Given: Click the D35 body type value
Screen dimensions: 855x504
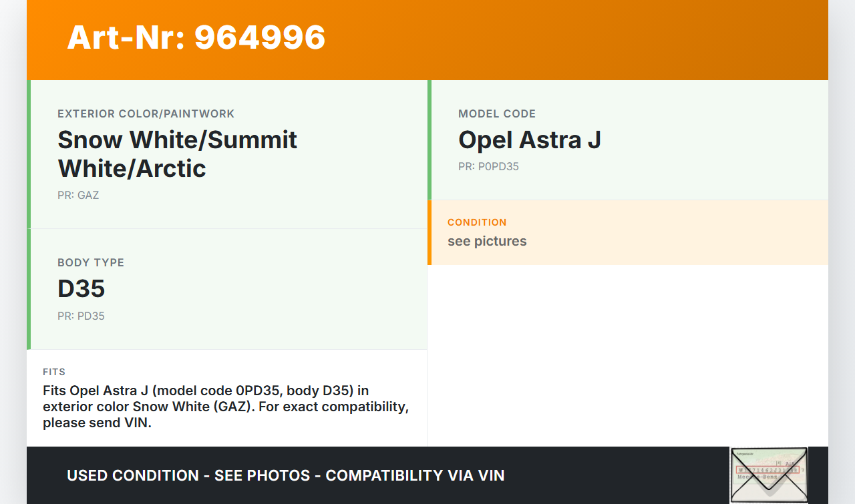Looking at the screenshot, I should pos(81,288).
